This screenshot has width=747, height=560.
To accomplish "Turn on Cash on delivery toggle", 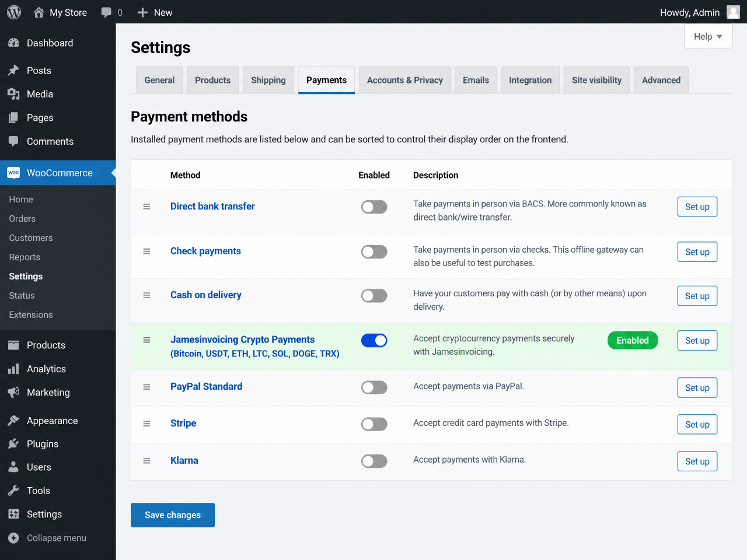I will (x=374, y=296).
